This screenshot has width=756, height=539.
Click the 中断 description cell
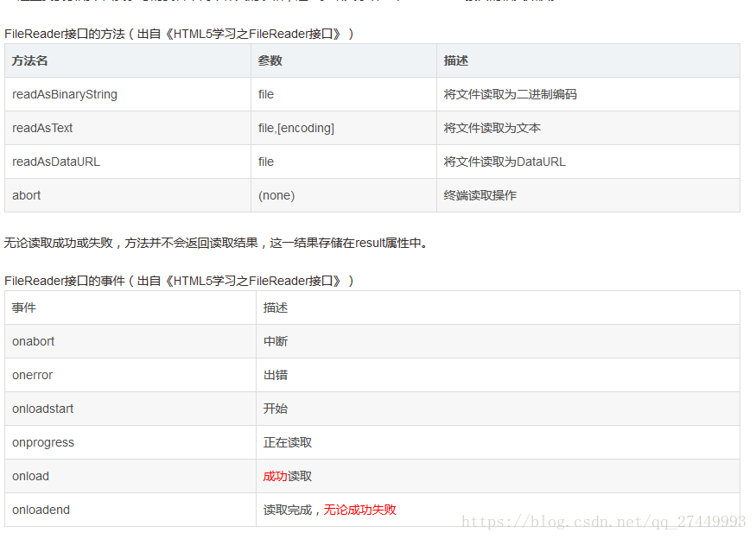coord(498,341)
